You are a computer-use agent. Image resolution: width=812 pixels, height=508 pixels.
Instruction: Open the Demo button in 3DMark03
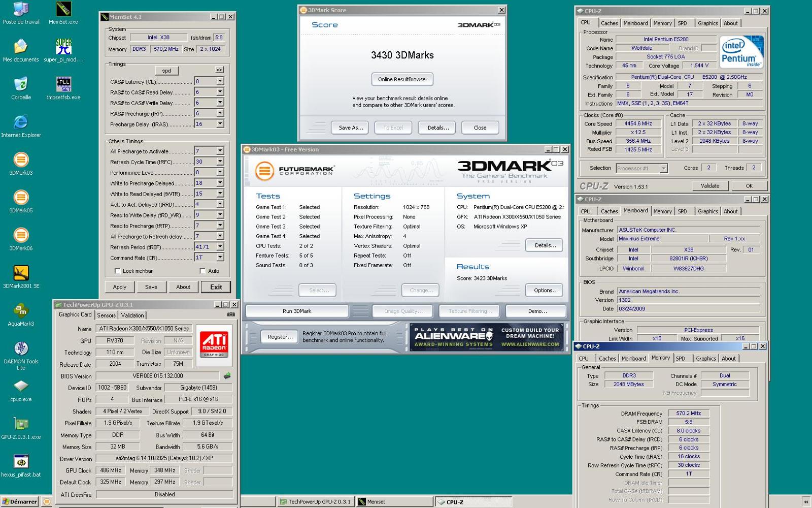pos(537,311)
